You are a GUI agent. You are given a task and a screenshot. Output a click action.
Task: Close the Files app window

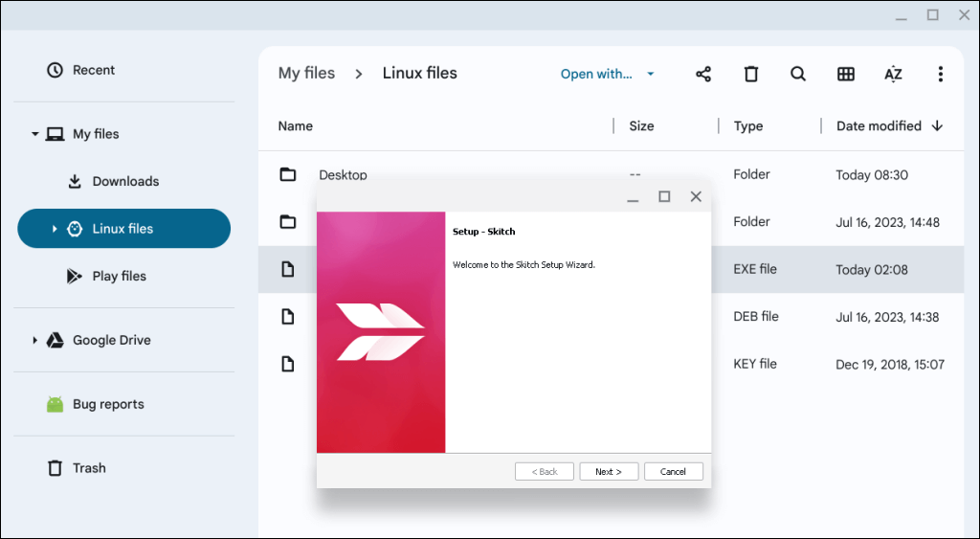[x=965, y=15]
